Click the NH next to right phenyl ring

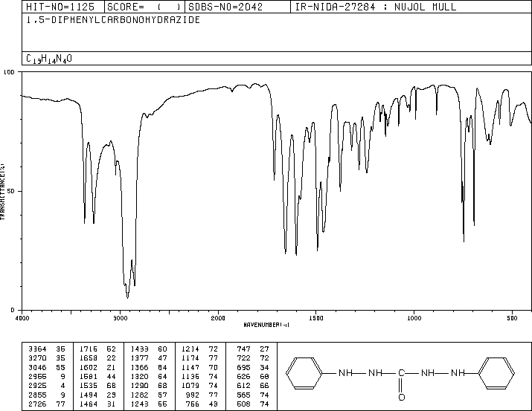458,373
